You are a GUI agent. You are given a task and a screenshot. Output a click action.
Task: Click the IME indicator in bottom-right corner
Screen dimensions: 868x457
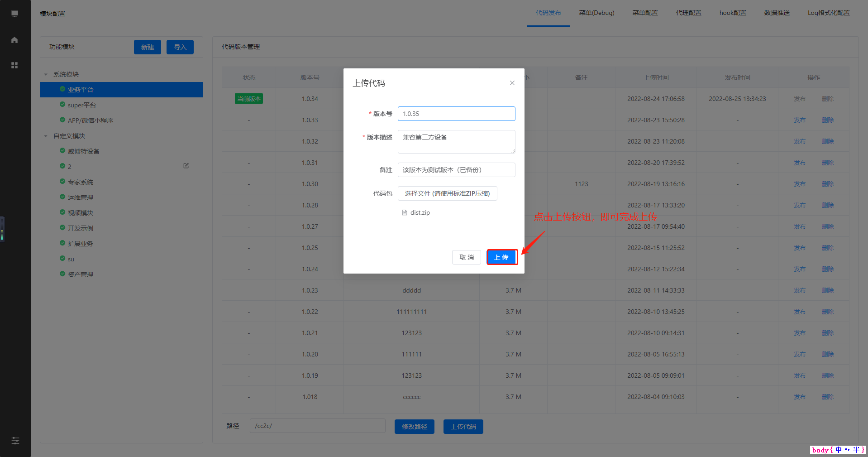tap(838, 450)
